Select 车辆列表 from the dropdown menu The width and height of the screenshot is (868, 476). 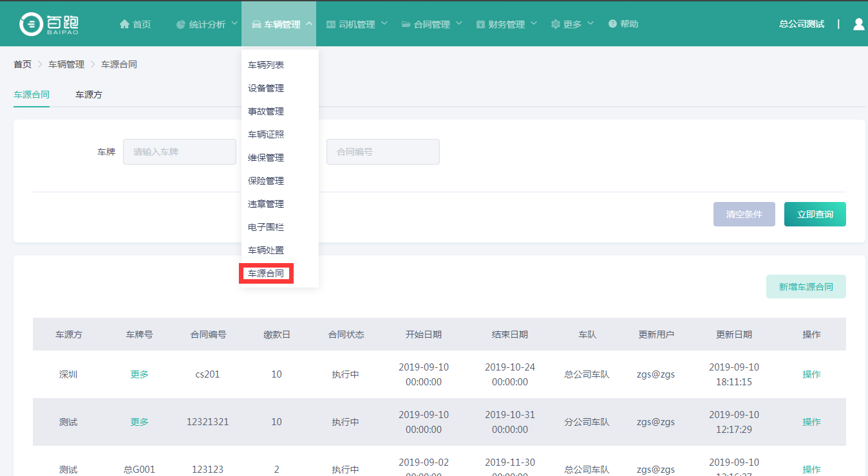pos(266,65)
